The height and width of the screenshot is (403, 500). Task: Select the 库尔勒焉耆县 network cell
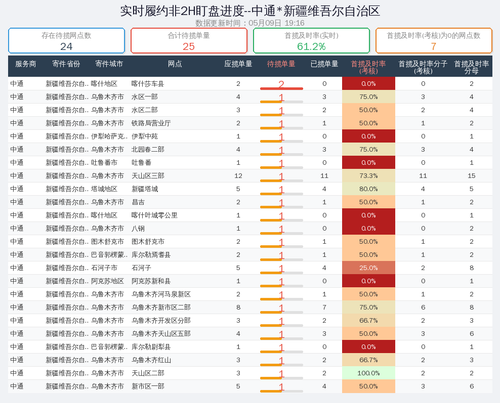(x=151, y=255)
